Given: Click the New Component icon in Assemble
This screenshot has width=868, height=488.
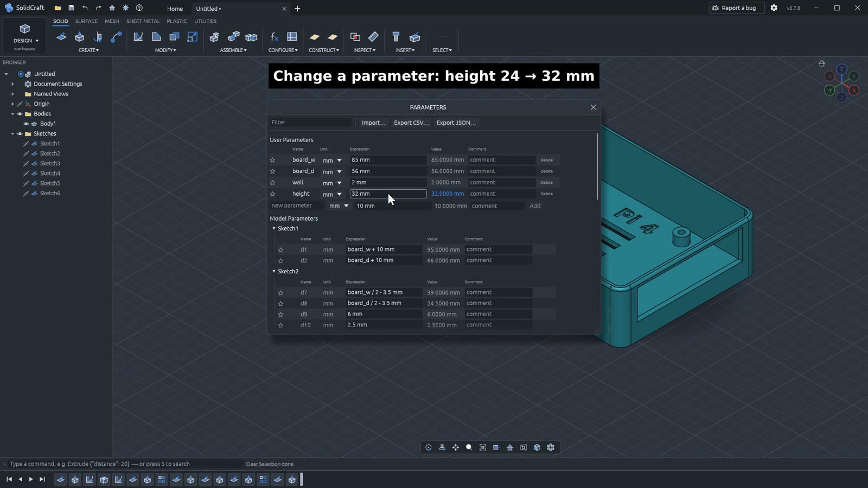Looking at the screenshot, I should point(215,37).
